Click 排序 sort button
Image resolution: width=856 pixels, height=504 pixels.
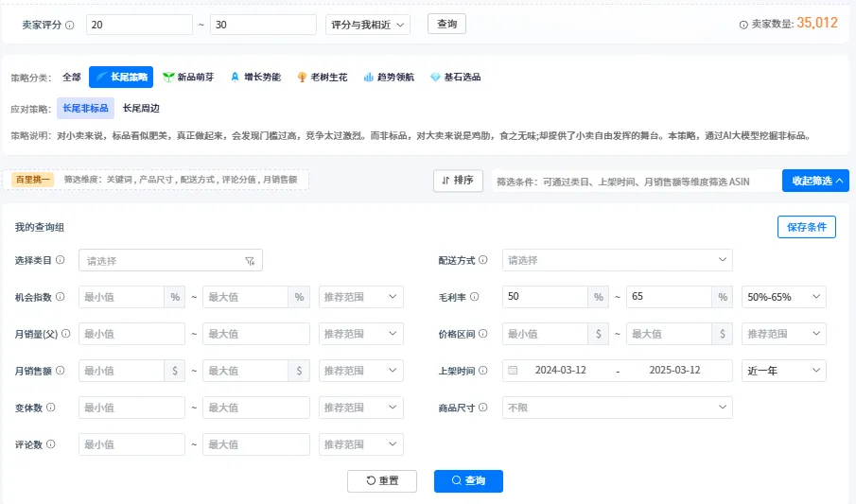458,181
